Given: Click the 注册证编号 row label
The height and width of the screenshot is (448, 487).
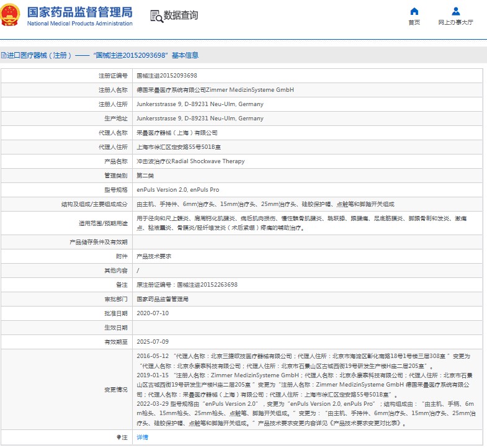Looking at the screenshot, I should [x=113, y=76].
